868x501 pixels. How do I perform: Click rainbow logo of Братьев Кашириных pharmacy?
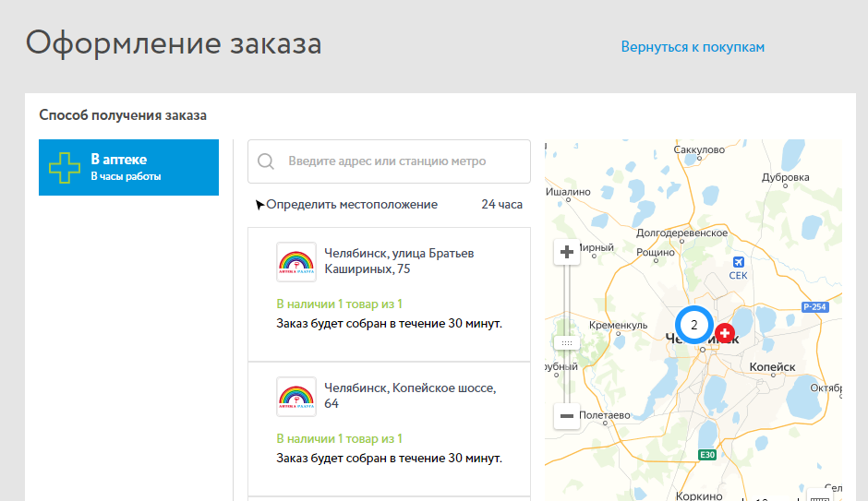(x=296, y=262)
